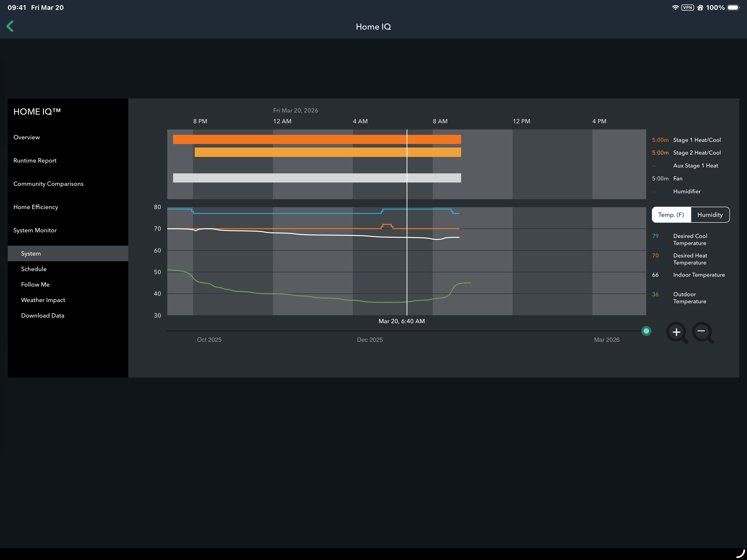Click the zoom in magnifier icon

(676, 332)
